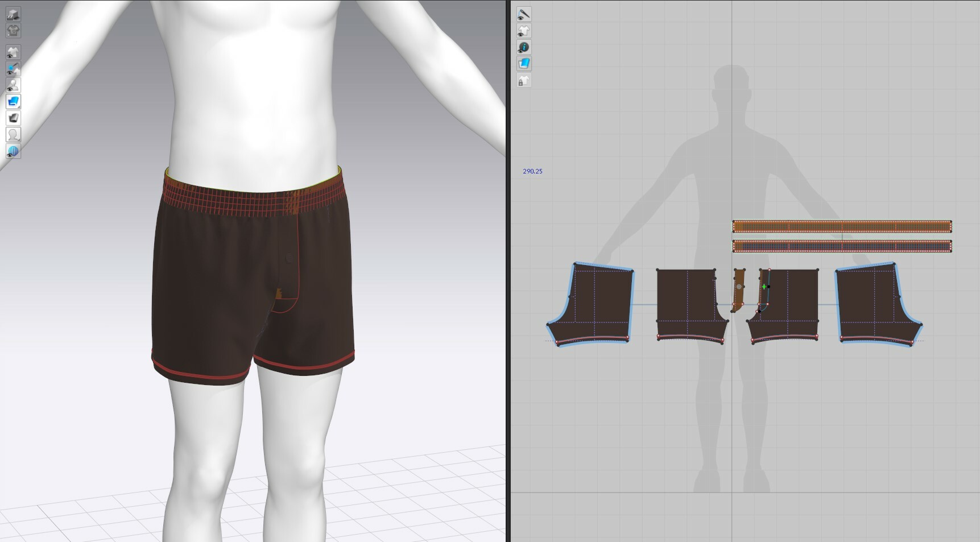Click the 290.25 measurement label

(532, 170)
